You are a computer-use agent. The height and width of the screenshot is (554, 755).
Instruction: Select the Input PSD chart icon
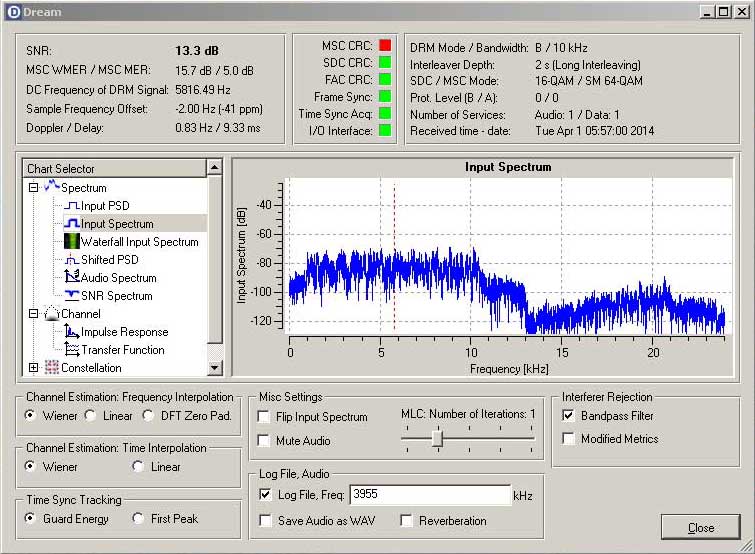[72, 206]
